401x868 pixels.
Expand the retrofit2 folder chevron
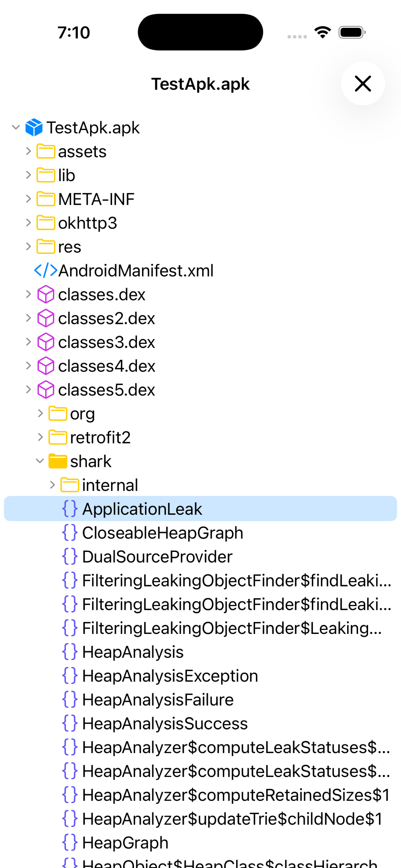click(40, 437)
